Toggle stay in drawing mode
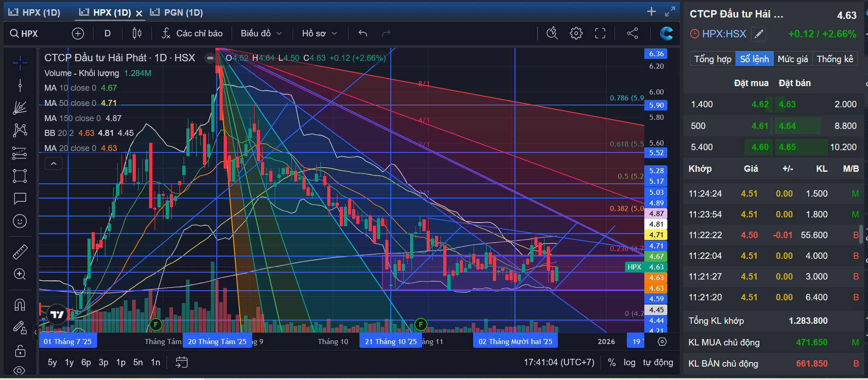Screen dimensions: 868x380 point(19,327)
